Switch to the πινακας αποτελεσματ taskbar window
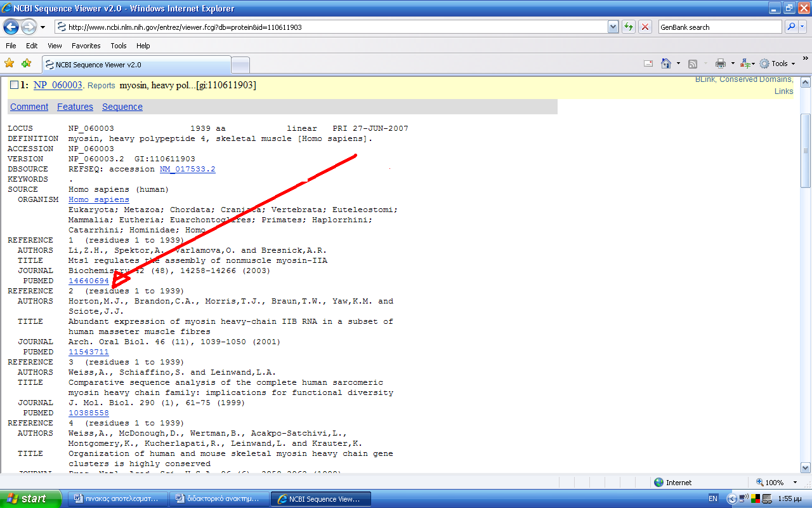812x508 pixels. coord(117,499)
